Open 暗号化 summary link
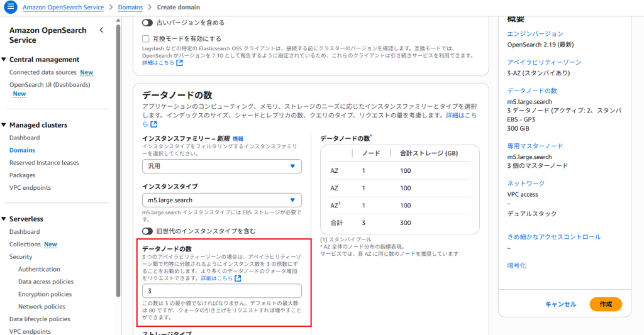 pos(517,266)
